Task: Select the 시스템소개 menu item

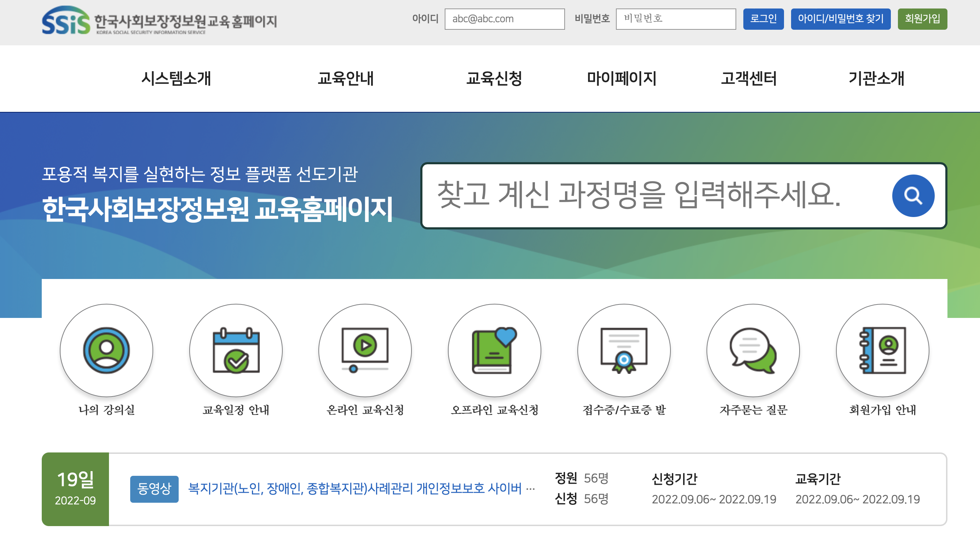Action: click(x=177, y=79)
